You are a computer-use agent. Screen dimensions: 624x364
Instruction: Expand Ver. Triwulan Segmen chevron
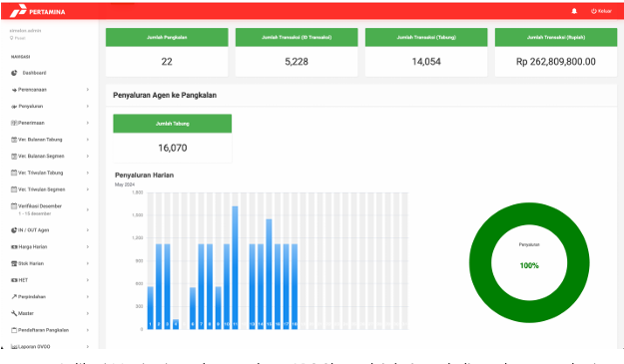[x=88, y=189]
